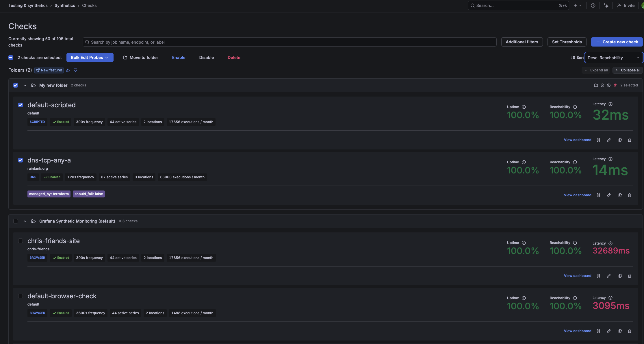Edit default-browser-check with pencil icon
Image resolution: width=644 pixels, height=344 pixels.
(x=609, y=331)
